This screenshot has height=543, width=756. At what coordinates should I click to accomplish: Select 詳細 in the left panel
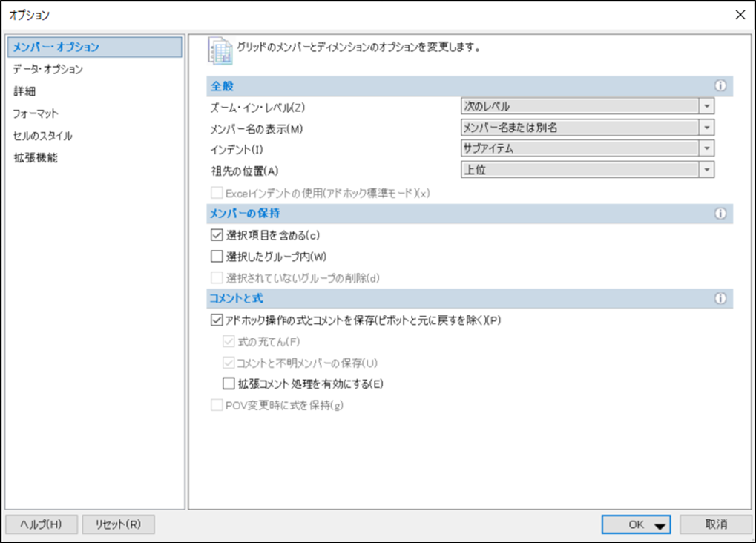click(24, 91)
